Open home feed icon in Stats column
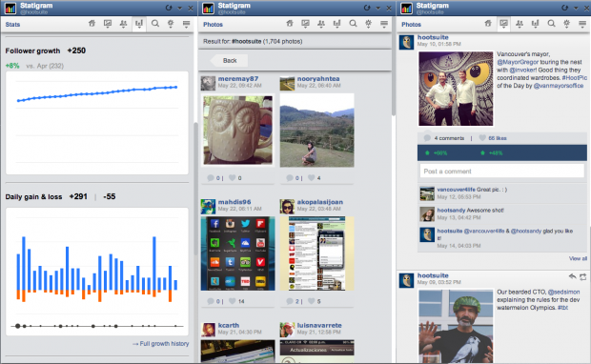 [92, 24]
